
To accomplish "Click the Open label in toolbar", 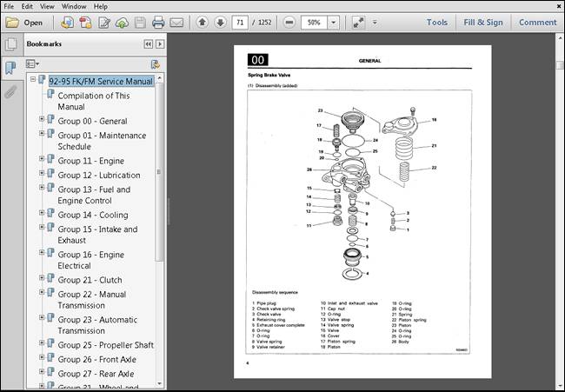I will pos(33,23).
